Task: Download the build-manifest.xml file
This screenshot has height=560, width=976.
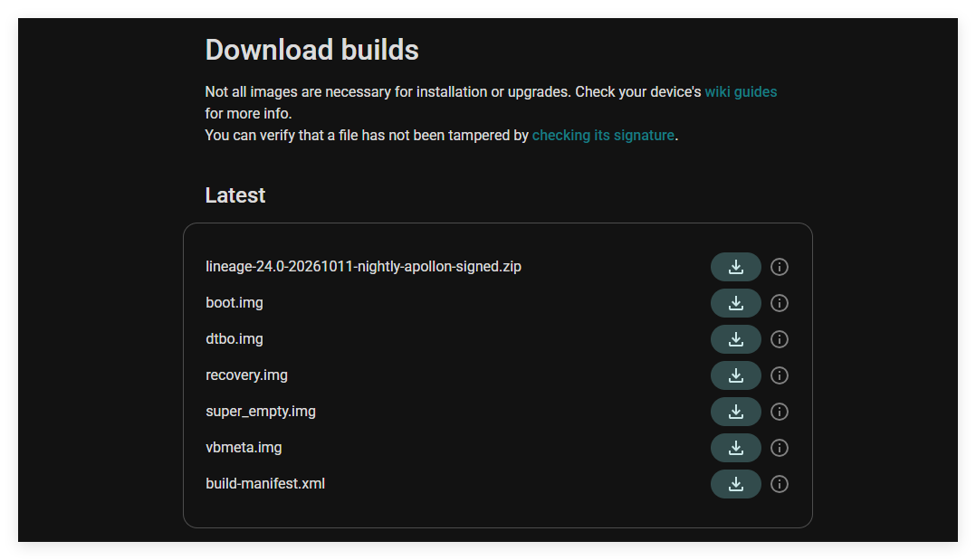Action: click(736, 483)
